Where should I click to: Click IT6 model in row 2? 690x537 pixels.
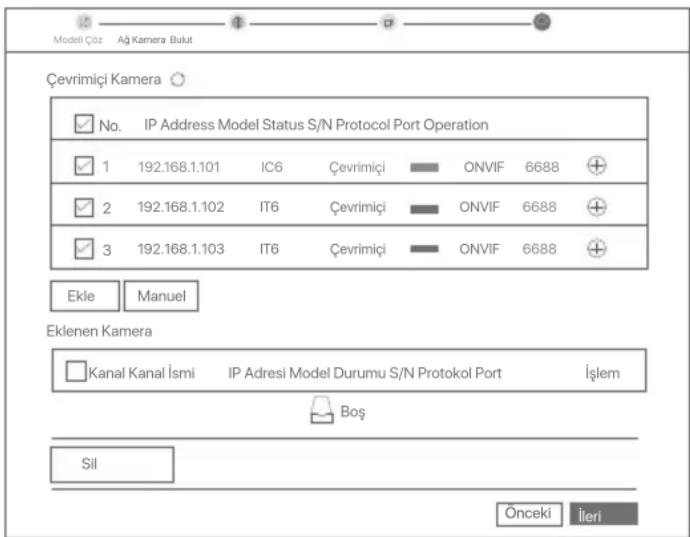point(269,207)
